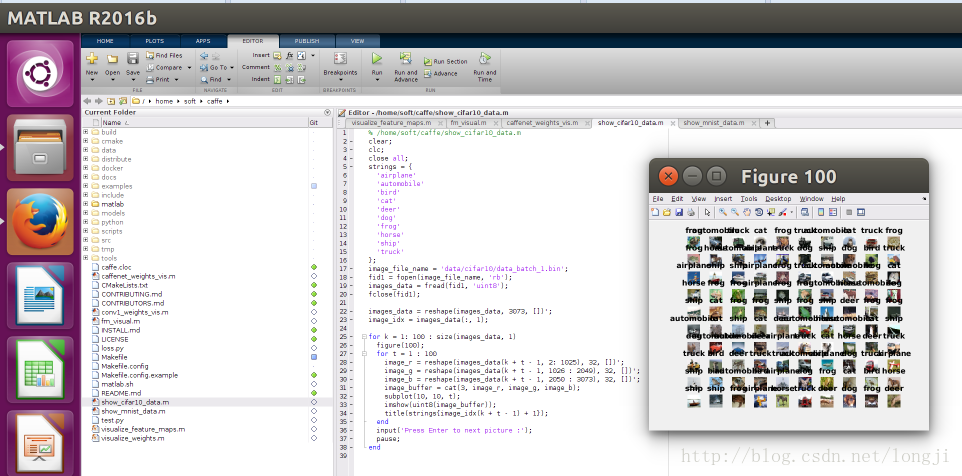Expand the matlab folder
Viewport: 962px width, 476px height.
(86, 204)
